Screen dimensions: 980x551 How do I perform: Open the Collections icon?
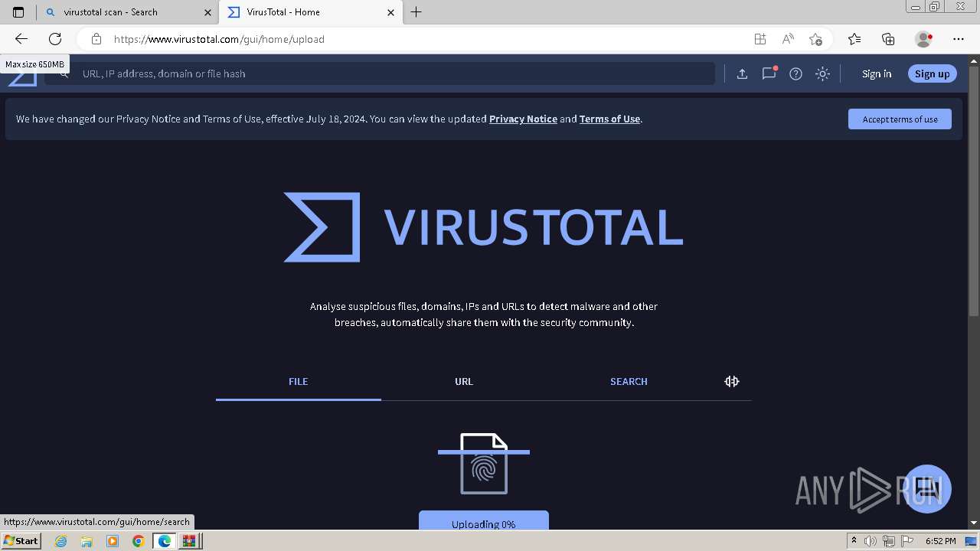pos(888,39)
